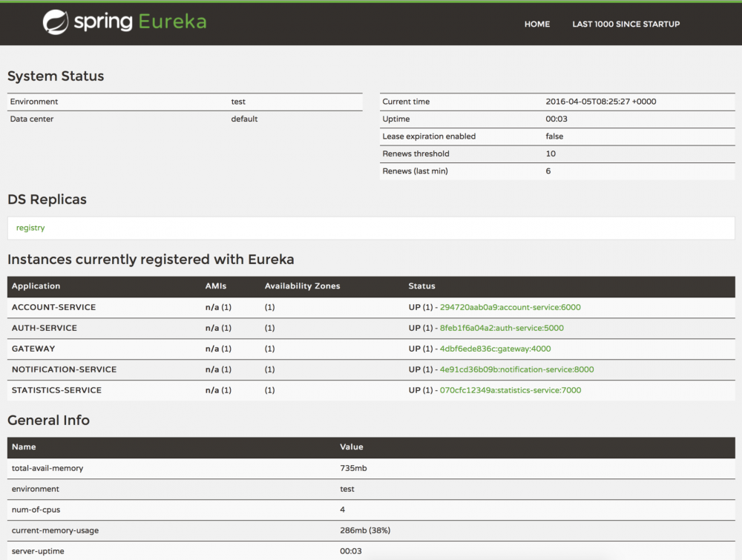Open the HOME navigation item
The image size is (742, 560).
536,24
